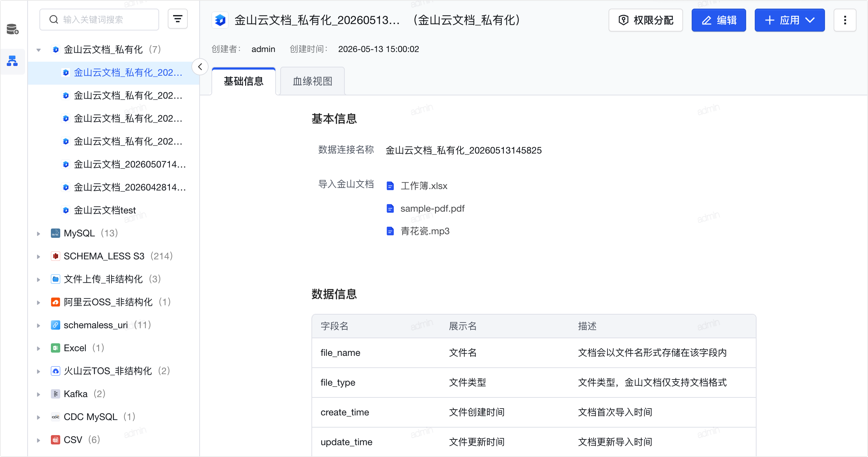
Task: Expand the 阿里云OSS_非结构化 group
Action: tap(38, 302)
